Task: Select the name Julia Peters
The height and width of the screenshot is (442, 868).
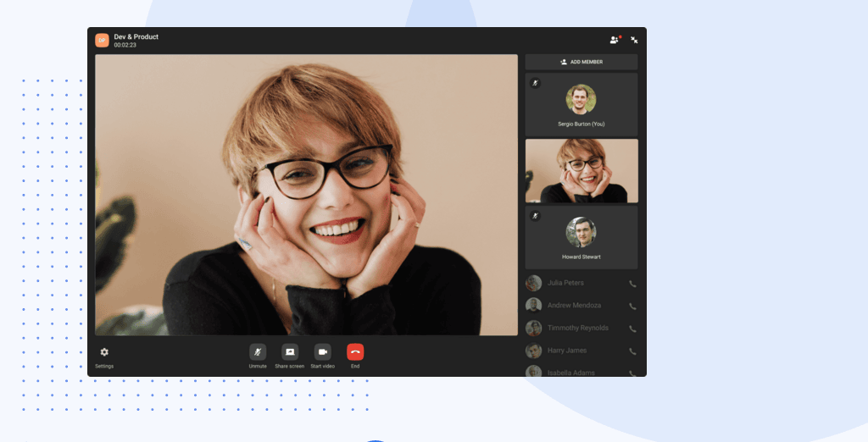Action: coord(565,283)
